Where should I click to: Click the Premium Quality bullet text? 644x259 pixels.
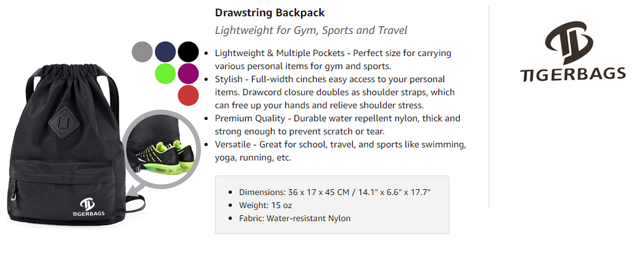pyautogui.click(x=338, y=125)
